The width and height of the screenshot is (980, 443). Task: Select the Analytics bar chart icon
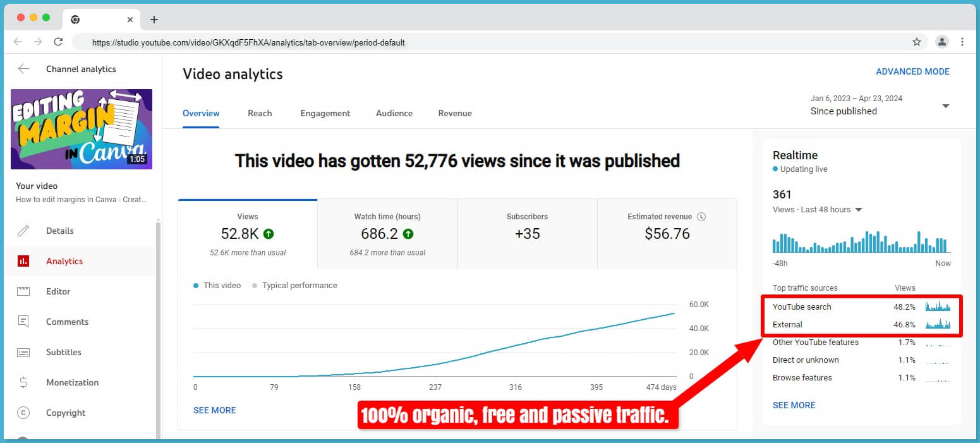(23, 261)
